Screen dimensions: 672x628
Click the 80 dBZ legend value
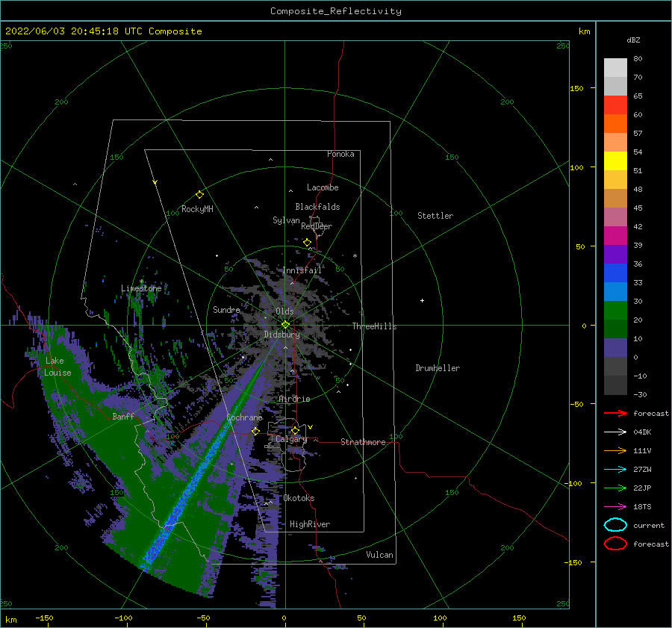pos(638,59)
